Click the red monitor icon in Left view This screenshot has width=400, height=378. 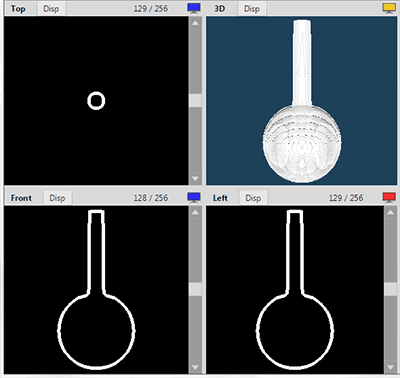(x=389, y=197)
